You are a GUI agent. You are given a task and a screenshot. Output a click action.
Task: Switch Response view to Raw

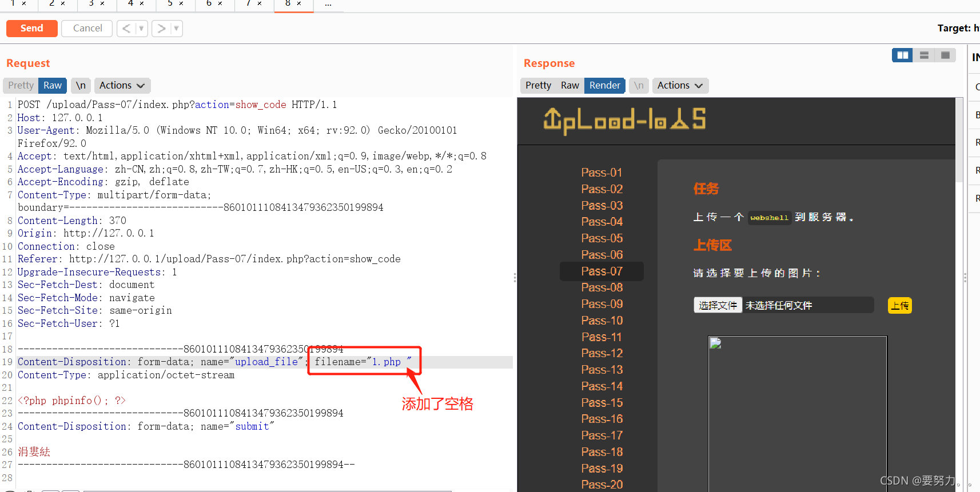point(570,85)
